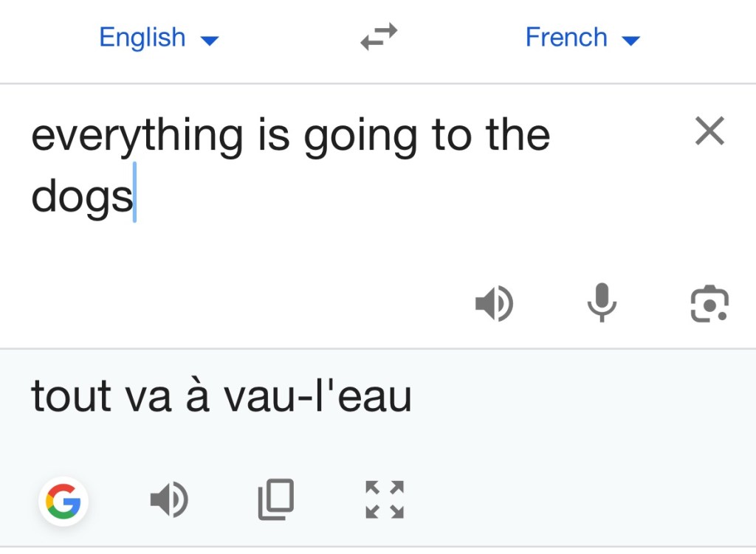Image resolution: width=756 pixels, height=554 pixels.
Task: Select the English language menu item
Action: pyautogui.click(x=142, y=37)
